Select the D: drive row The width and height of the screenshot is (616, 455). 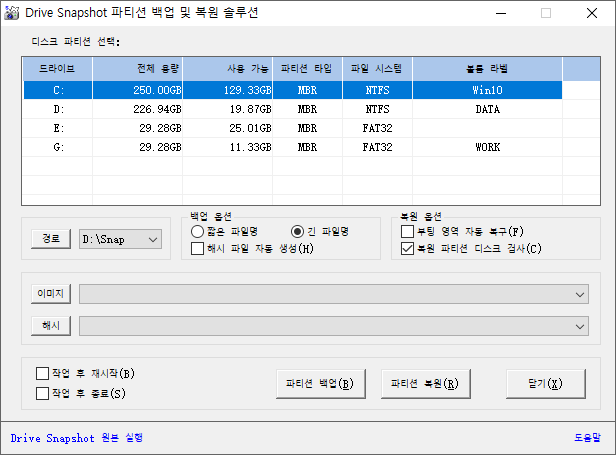tap(293, 109)
